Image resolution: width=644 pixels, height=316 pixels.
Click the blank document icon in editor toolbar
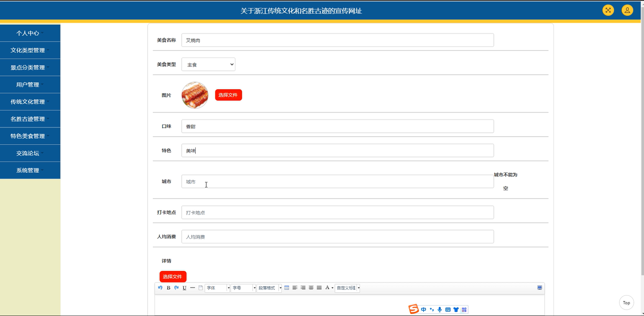[201, 288]
